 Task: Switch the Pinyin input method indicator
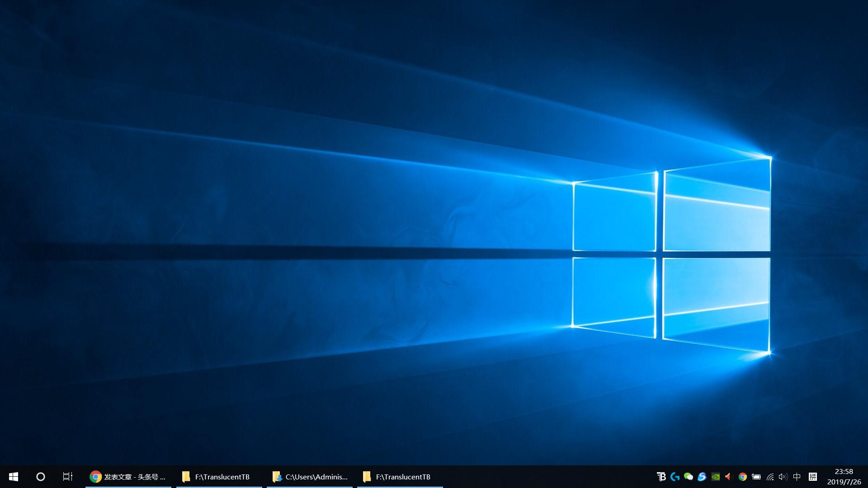coord(812,477)
